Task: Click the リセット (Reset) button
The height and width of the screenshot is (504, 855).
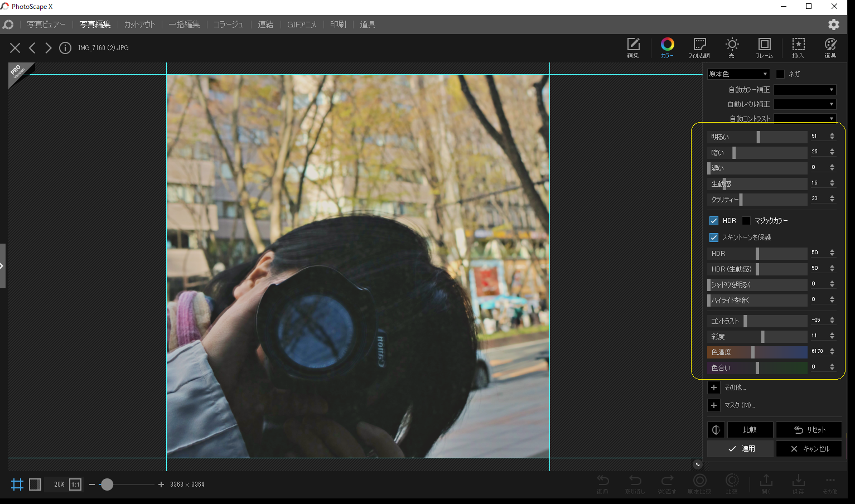Action: tap(809, 429)
